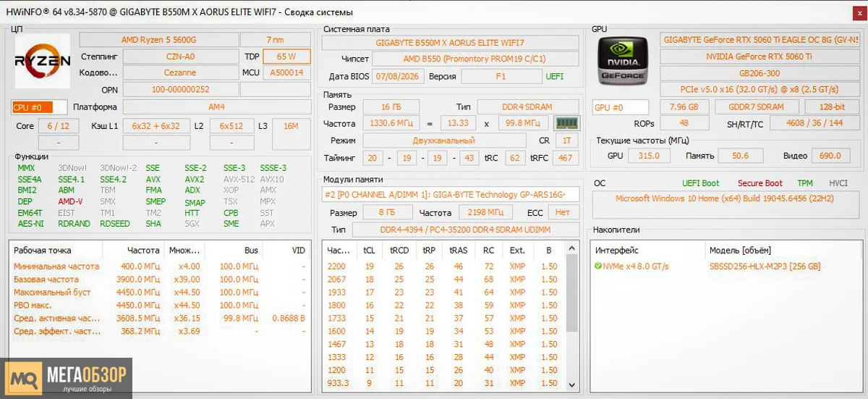The image size is (868, 399).
Task: Select the Рабочая точка column header
Action: click(56, 251)
